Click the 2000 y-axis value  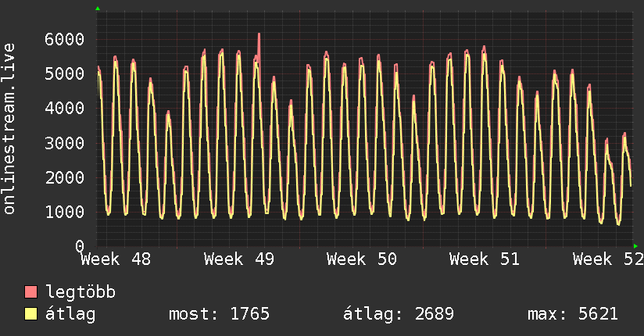click(x=65, y=178)
